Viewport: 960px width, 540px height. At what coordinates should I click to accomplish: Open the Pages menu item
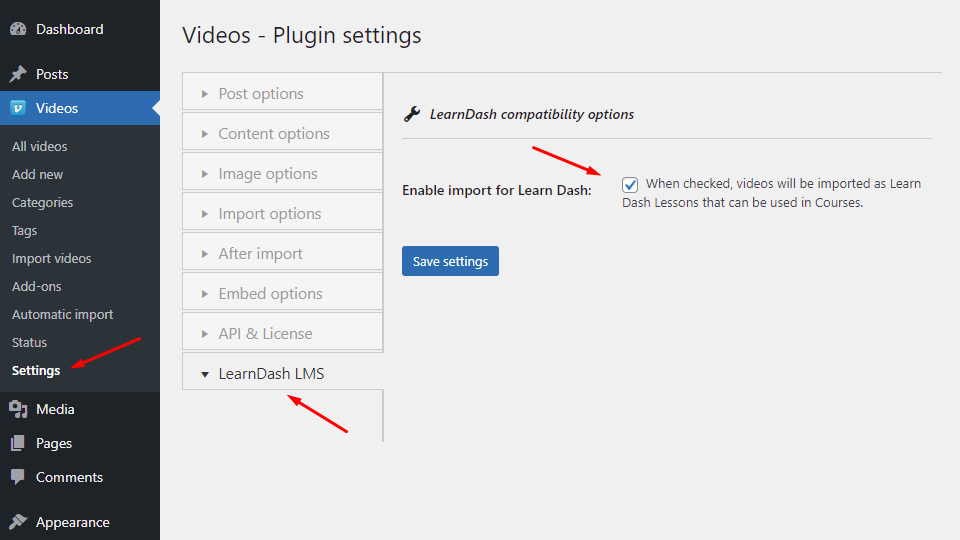point(80,443)
